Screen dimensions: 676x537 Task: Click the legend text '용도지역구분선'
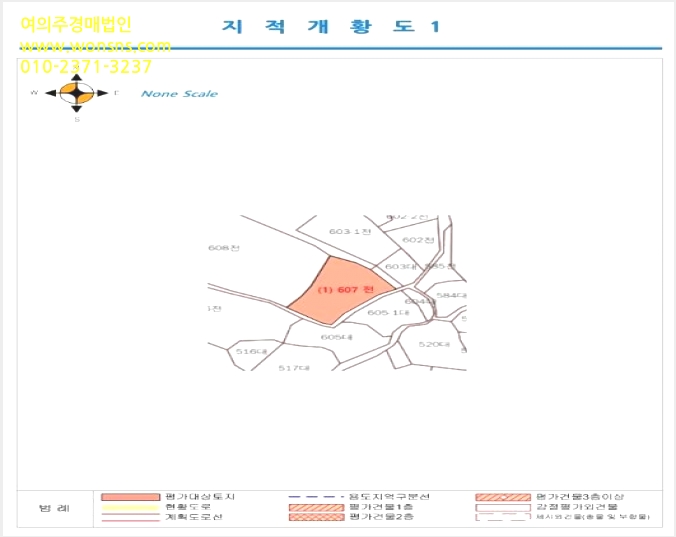pos(389,496)
